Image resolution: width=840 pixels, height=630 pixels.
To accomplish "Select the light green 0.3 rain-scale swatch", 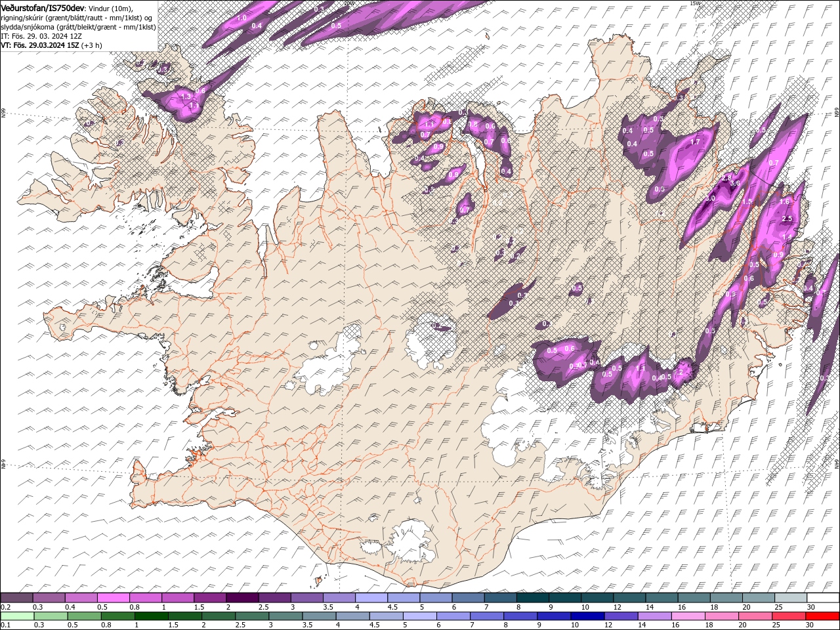I will (x=51, y=616).
